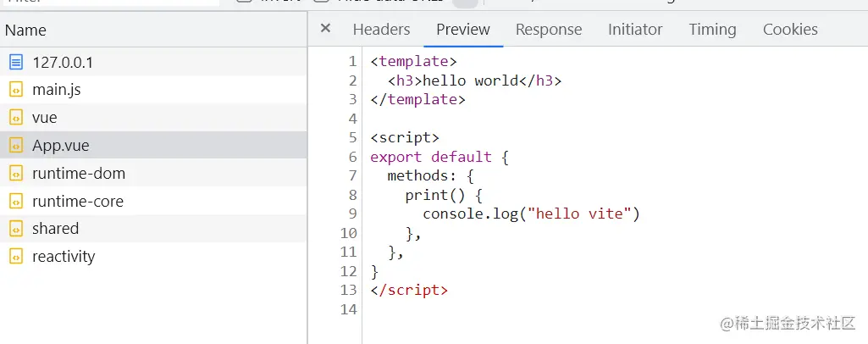868x344 pixels.
Task: Select the main.js request
Action: click(x=153, y=90)
